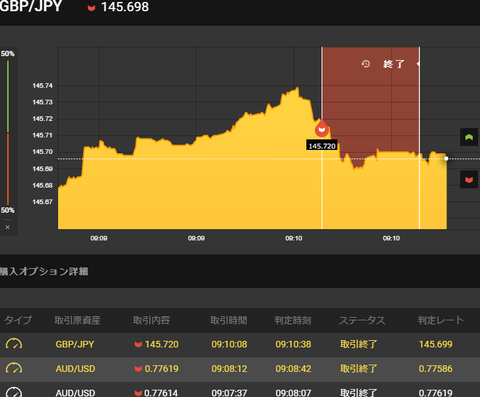
Task: Click the 145.699 judgment rate
Action: [x=436, y=344]
